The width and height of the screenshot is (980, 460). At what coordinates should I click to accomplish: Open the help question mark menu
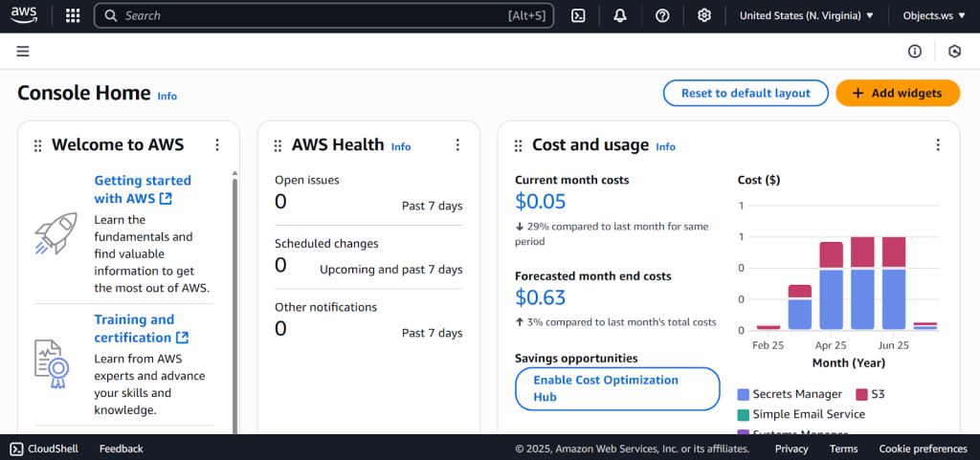pos(662,15)
